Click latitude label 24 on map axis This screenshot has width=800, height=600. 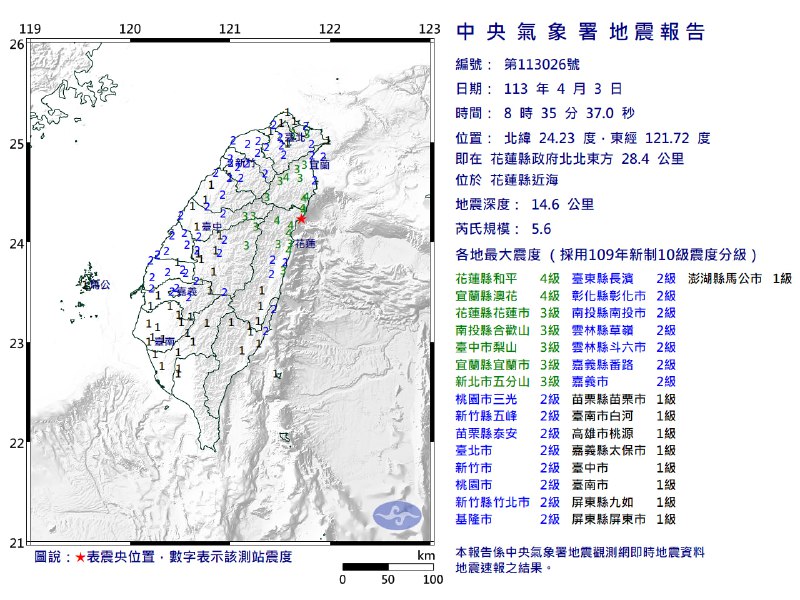[x=17, y=244]
